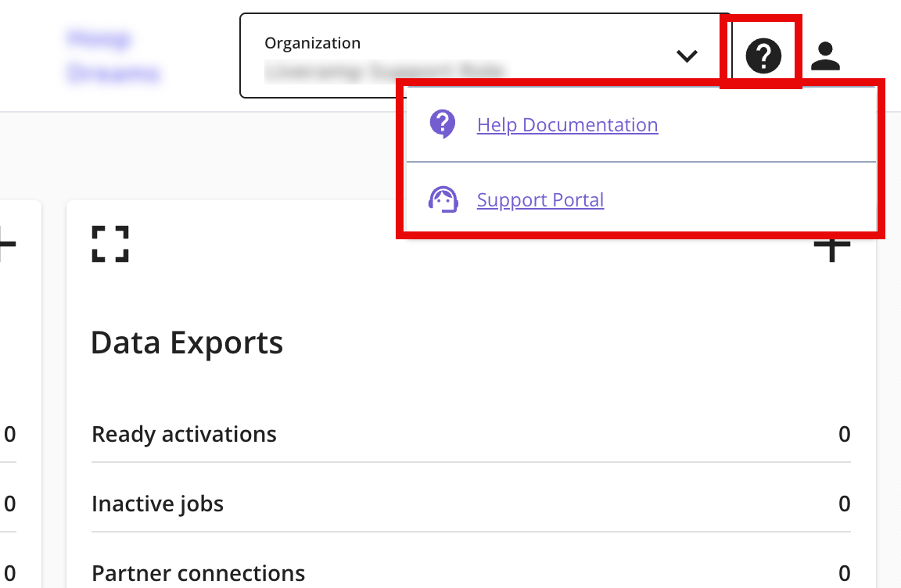901x588 pixels.
Task: Click the Partner connections count value
Action: tap(844, 573)
